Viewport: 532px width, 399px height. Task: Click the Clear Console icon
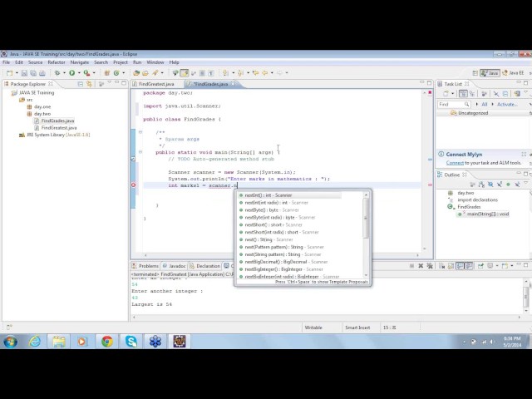[x=441, y=266]
